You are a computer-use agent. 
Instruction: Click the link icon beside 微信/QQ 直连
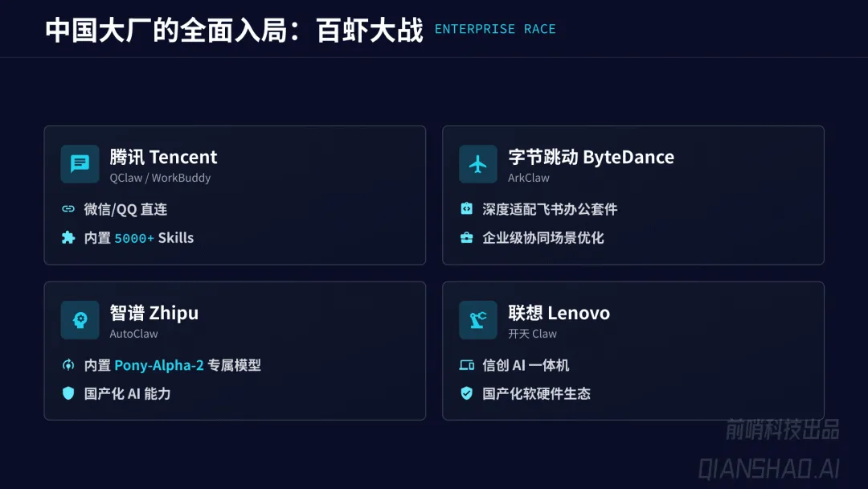pyautogui.click(x=68, y=209)
